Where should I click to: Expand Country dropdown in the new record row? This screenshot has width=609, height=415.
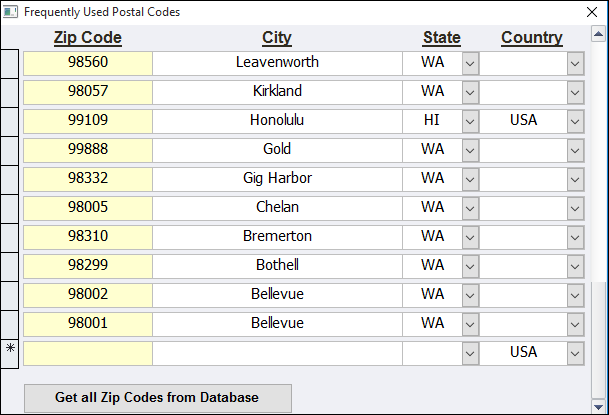point(575,352)
